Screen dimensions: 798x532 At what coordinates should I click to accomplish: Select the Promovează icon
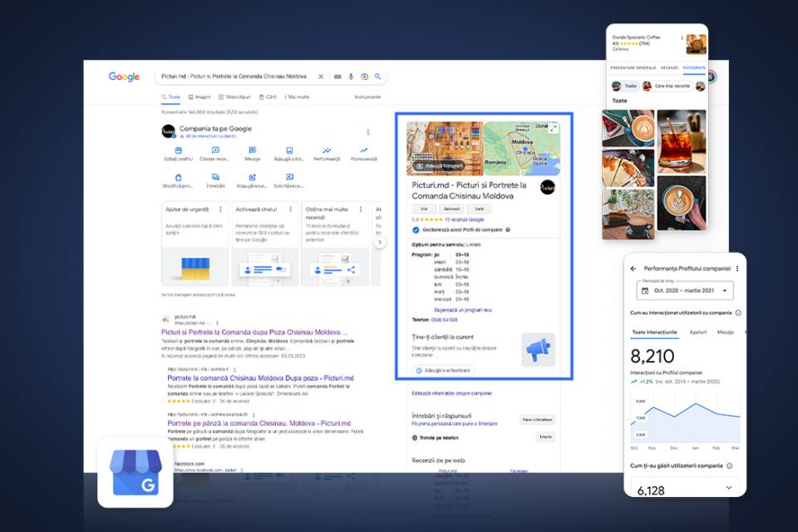coord(364,149)
